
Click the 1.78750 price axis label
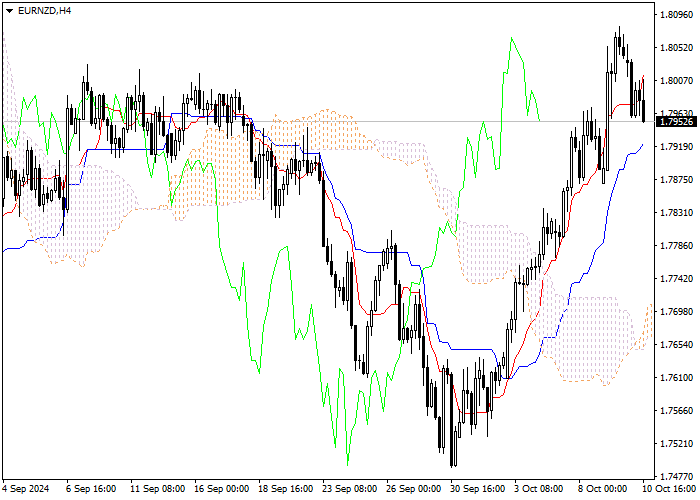click(677, 180)
